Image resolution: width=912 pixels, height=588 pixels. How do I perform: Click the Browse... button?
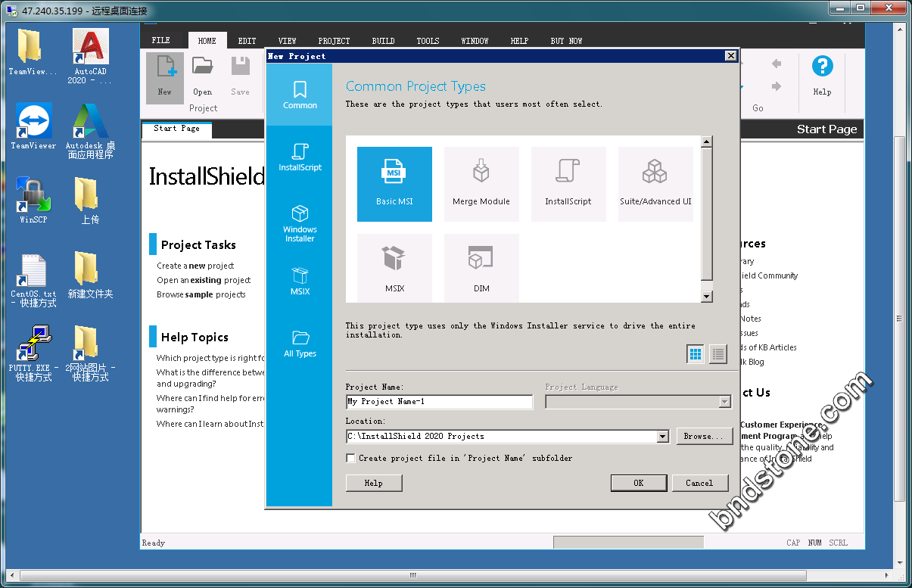703,437
